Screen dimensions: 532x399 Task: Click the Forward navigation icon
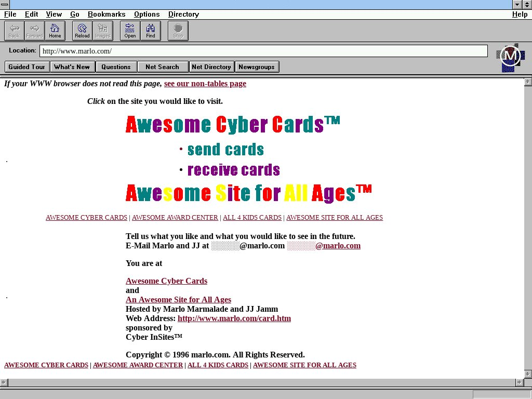[x=34, y=31]
